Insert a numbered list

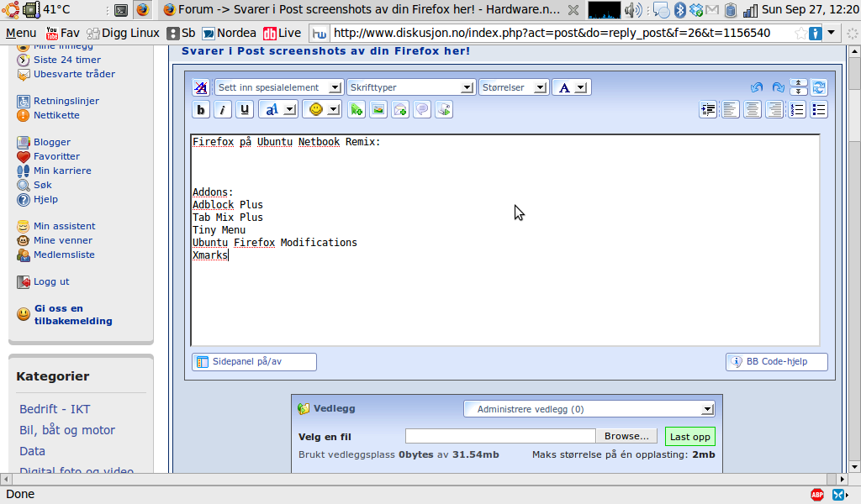pos(797,110)
